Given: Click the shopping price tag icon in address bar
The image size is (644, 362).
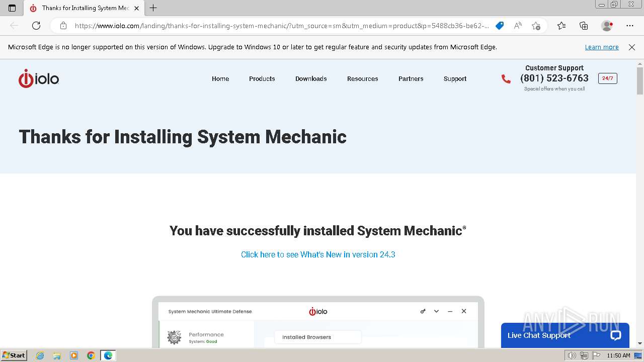Looking at the screenshot, I should point(500,26).
